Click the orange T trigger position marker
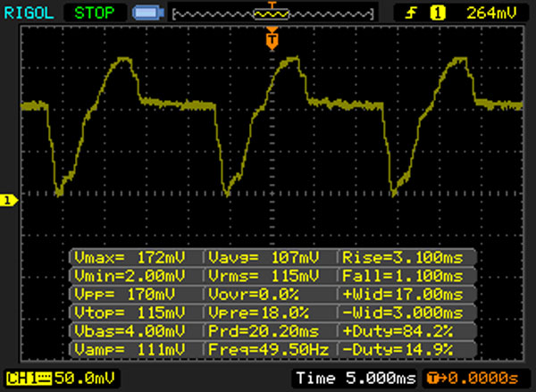 (x=272, y=39)
